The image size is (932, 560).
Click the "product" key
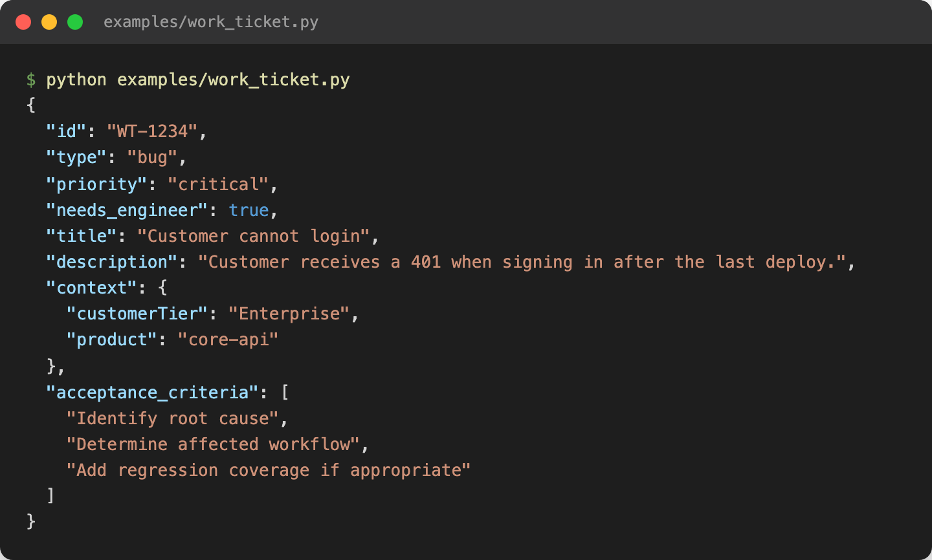(x=111, y=339)
